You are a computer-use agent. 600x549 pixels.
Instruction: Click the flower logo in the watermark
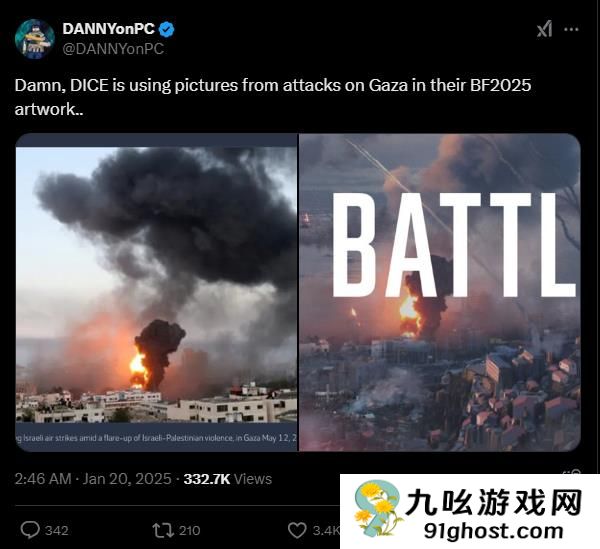coord(377,508)
